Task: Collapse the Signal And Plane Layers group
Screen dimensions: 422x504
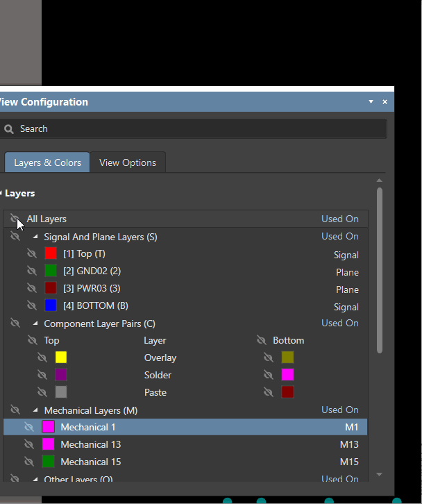Action: click(35, 237)
